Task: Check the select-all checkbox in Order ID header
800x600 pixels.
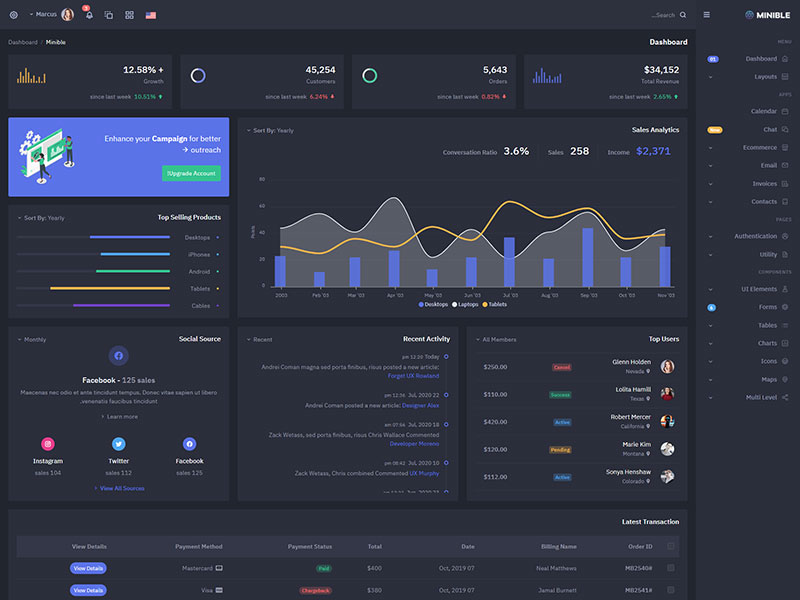Action: (x=671, y=546)
